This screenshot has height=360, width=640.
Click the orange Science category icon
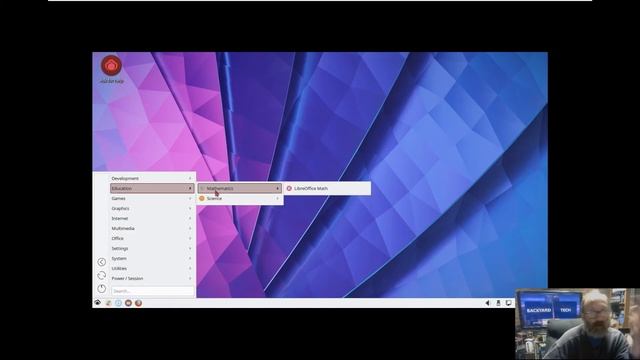pos(202,198)
